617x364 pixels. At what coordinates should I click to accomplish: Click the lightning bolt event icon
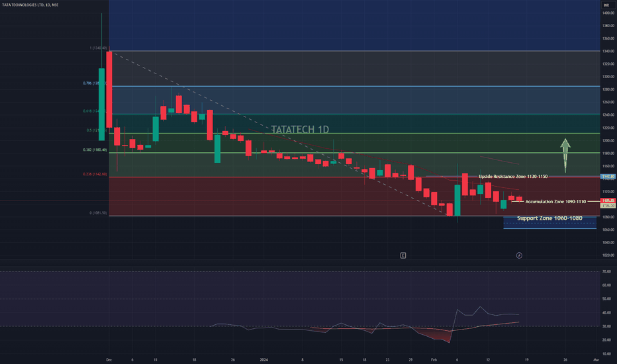519,255
